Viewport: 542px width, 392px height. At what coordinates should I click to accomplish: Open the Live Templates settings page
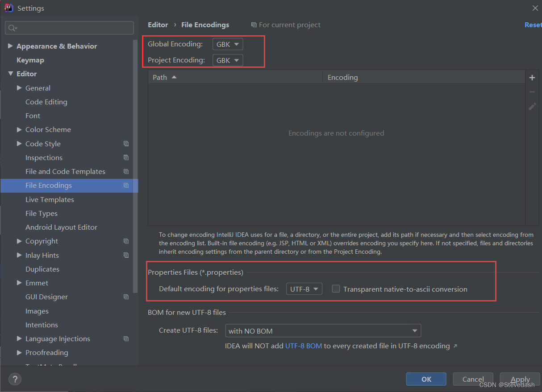(50, 199)
